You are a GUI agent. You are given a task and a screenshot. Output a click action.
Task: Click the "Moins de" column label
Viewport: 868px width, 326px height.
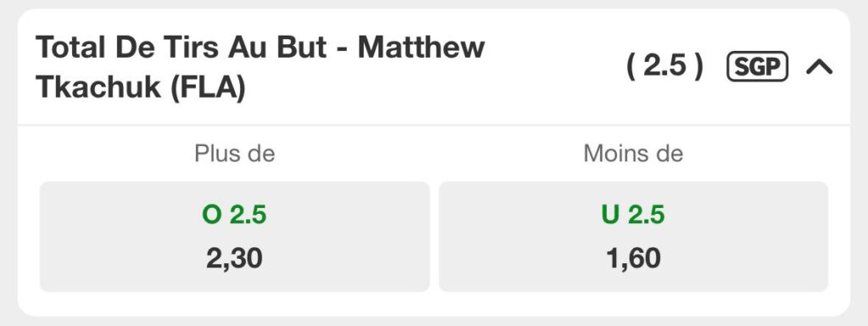tap(633, 154)
